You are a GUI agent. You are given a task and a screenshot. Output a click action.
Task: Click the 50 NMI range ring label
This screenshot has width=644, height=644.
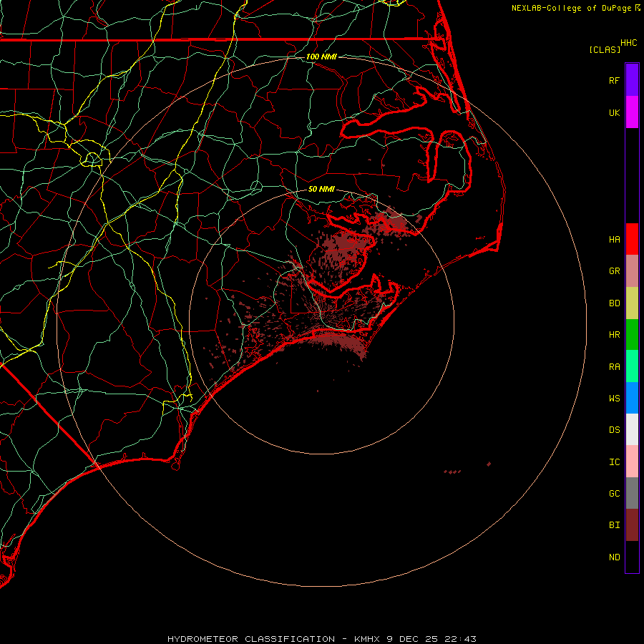click(321, 189)
